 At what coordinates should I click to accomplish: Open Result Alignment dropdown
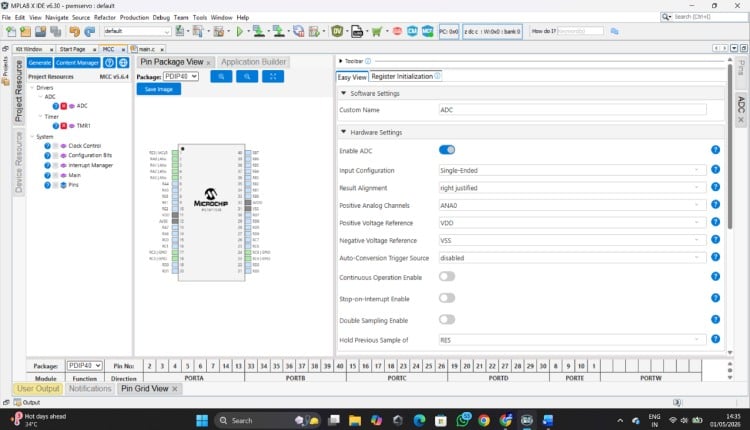pyautogui.click(x=572, y=188)
